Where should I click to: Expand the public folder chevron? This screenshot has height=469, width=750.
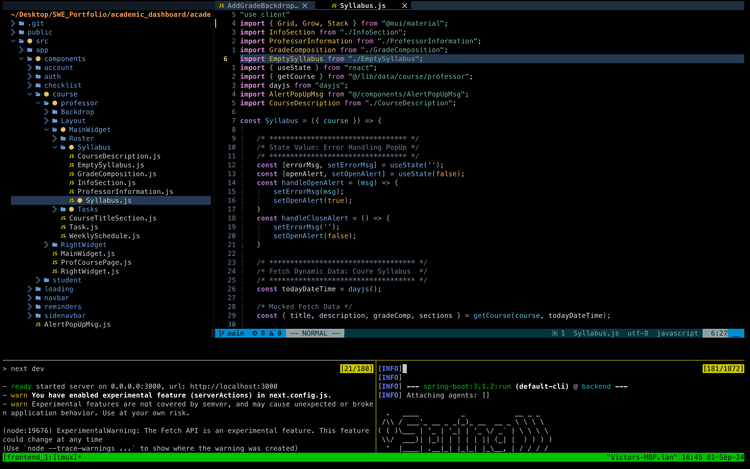tap(13, 32)
